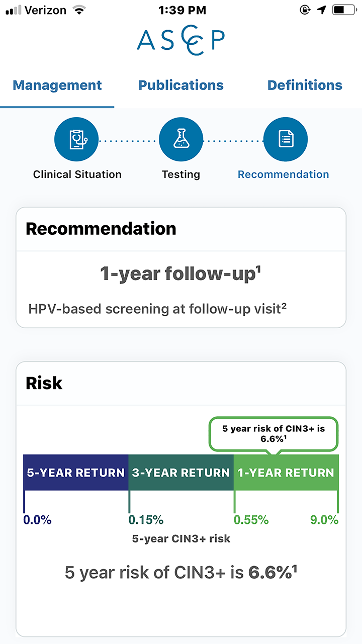Switch to the Publications tab

coord(181,85)
